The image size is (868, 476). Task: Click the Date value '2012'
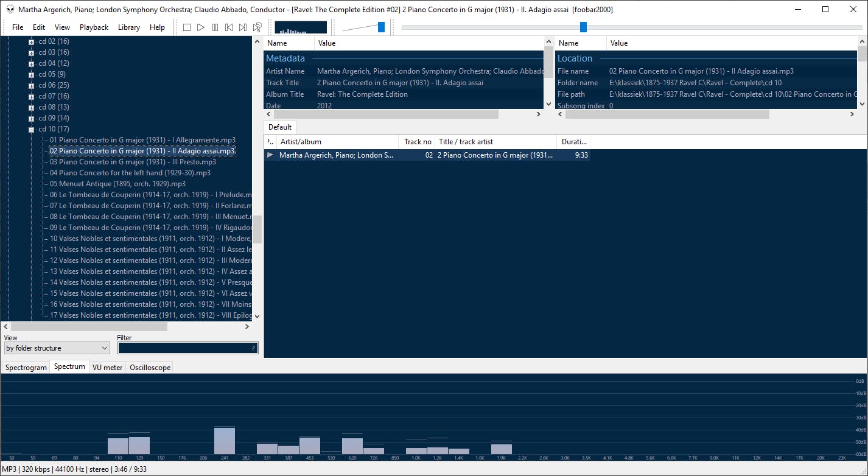pos(324,105)
